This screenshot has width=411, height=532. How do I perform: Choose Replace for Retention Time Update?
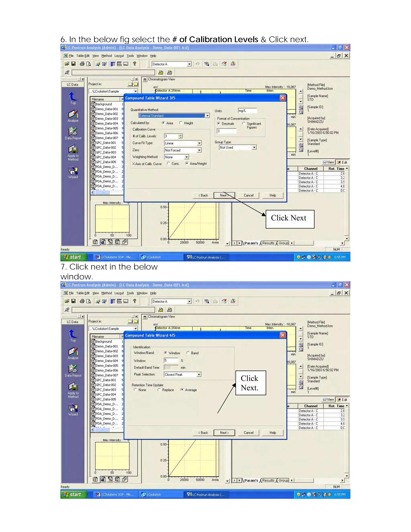coord(159,390)
